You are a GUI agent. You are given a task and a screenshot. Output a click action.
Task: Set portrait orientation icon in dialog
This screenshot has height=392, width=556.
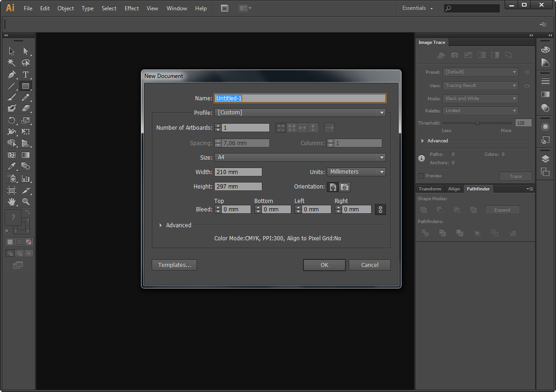point(332,187)
